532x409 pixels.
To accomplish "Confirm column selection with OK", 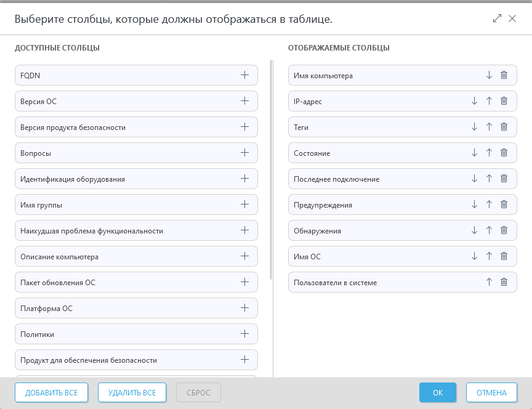I will point(438,392).
